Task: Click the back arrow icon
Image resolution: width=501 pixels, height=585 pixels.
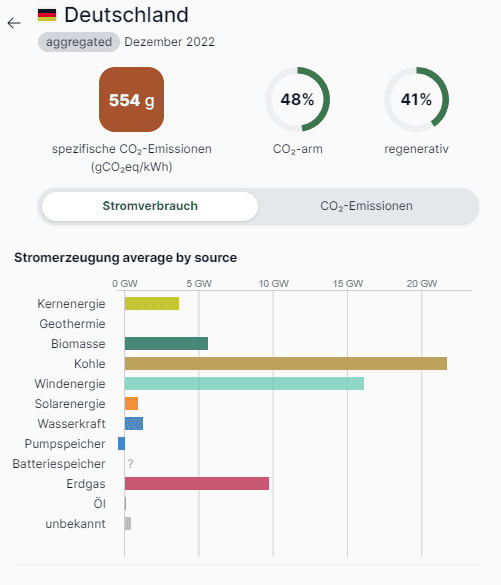Action: click(14, 23)
